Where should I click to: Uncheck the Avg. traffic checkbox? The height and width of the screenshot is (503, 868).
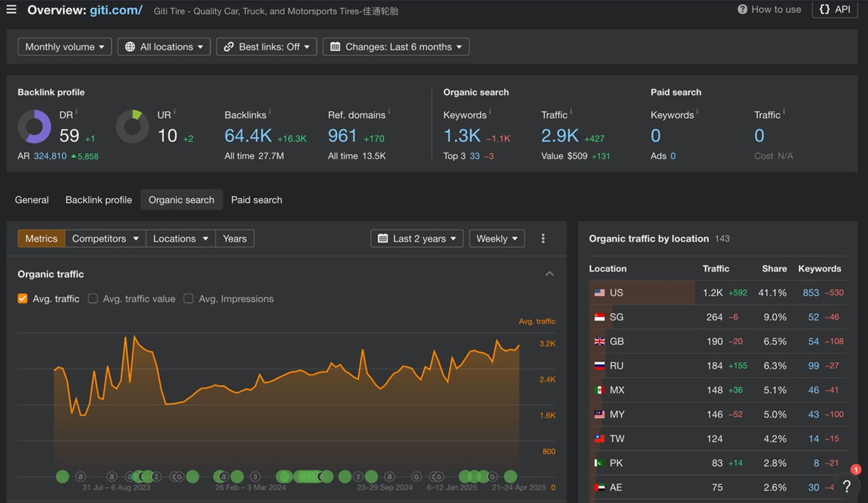[x=23, y=299]
